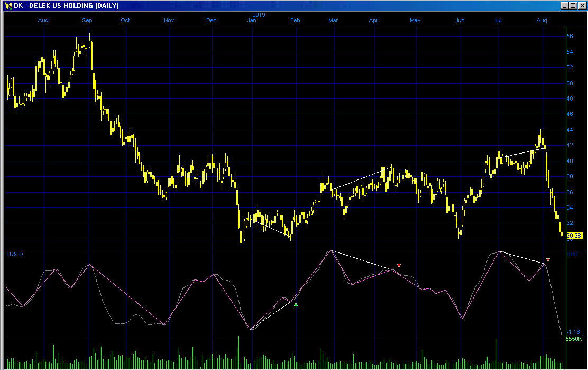Viewport: 588px width, 370px height.
Task: Click the red down-triangle marker near April
Action: pos(399,265)
